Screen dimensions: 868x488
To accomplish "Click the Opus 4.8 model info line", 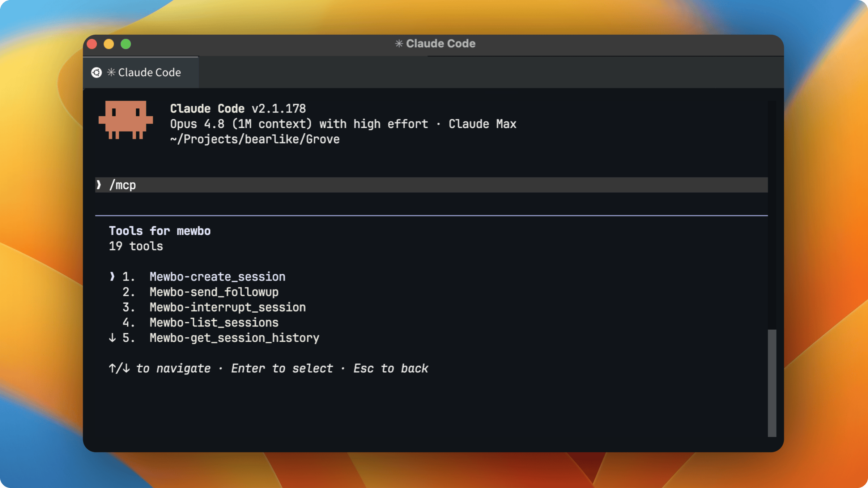I will click(x=343, y=124).
